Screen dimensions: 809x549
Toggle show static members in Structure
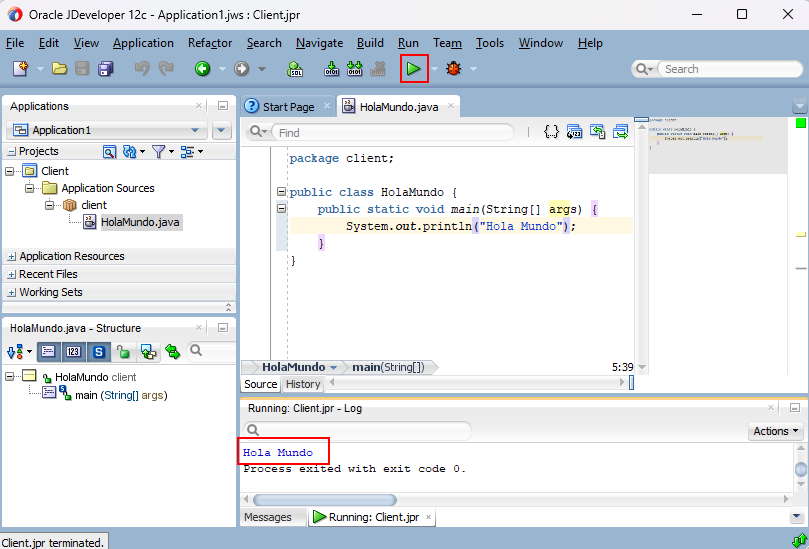click(99, 352)
